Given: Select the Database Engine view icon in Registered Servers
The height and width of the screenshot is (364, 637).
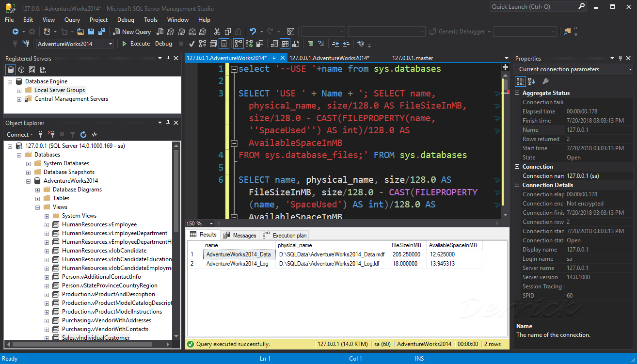Looking at the screenshot, I should click(10, 69).
